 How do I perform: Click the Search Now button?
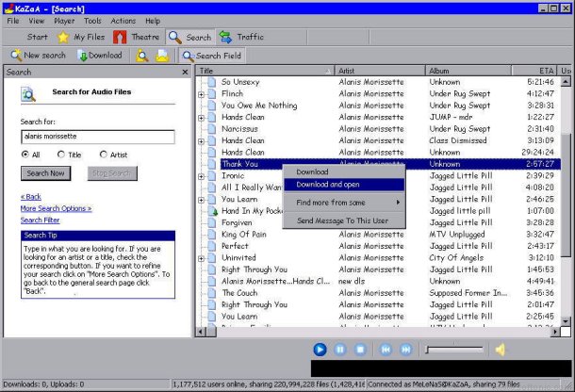pos(46,173)
